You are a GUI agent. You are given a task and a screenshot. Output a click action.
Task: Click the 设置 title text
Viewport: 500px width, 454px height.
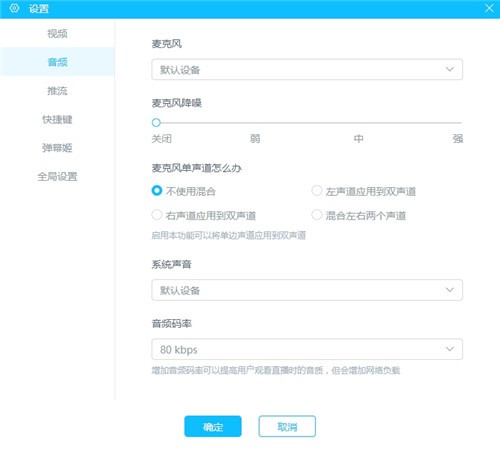point(39,8)
